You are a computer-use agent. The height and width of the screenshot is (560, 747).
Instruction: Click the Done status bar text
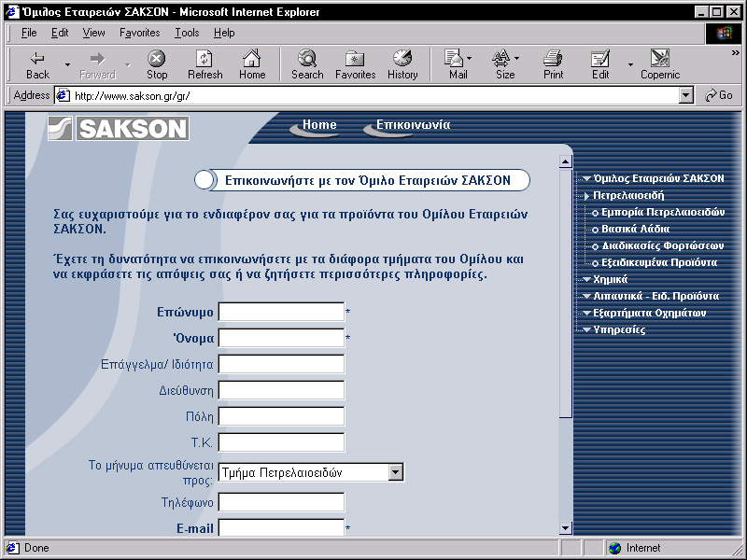(36, 548)
